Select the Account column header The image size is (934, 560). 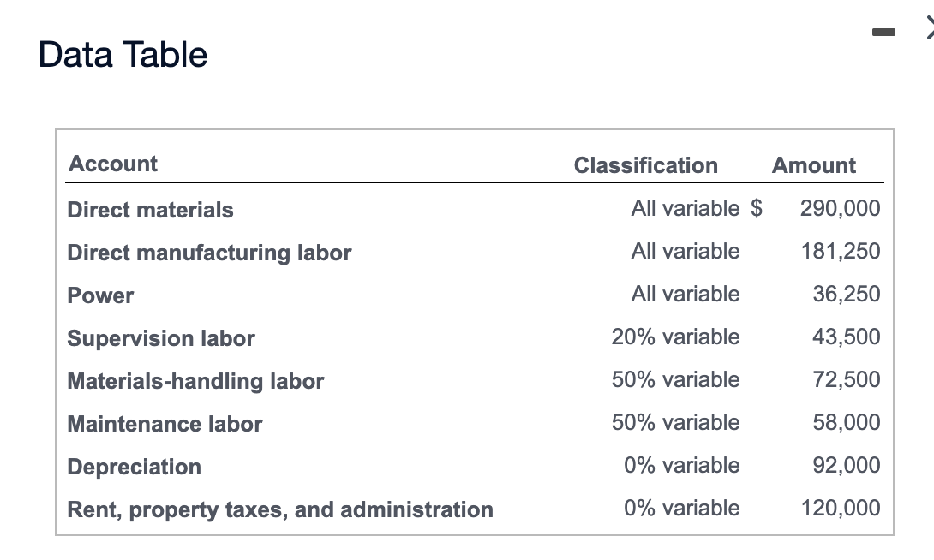(x=112, y=164)
